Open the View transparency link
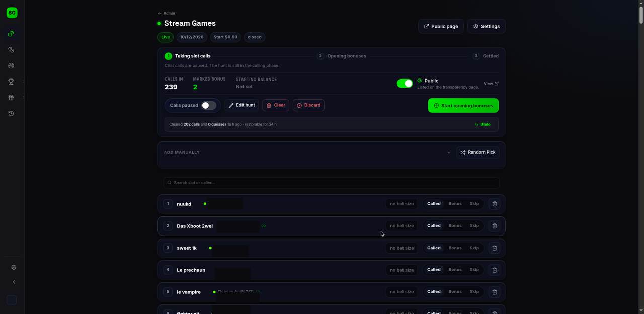 click(491, 84)
